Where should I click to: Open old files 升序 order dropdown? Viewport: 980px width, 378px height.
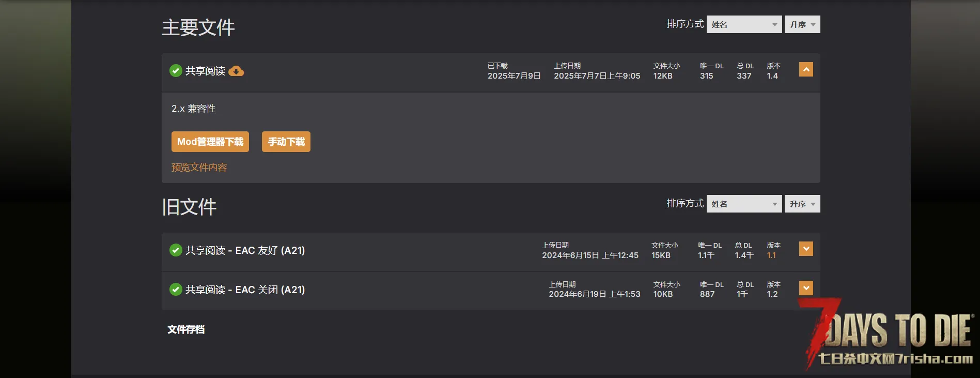[x=802, y=204]
